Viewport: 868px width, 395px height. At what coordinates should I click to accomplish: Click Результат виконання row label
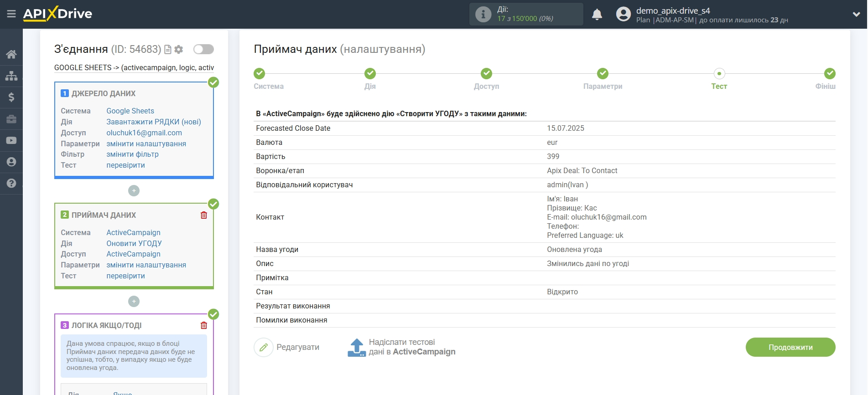click(x=293, y=306)
